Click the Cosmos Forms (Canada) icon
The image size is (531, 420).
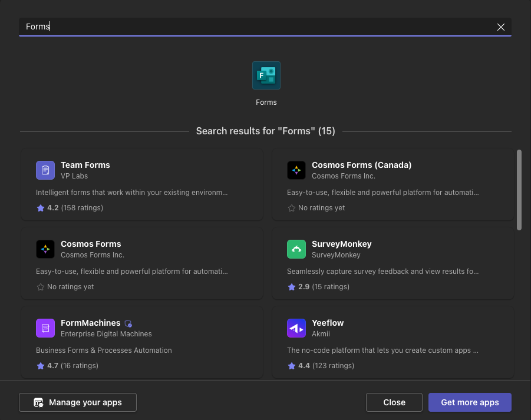(x=296, y=170)
